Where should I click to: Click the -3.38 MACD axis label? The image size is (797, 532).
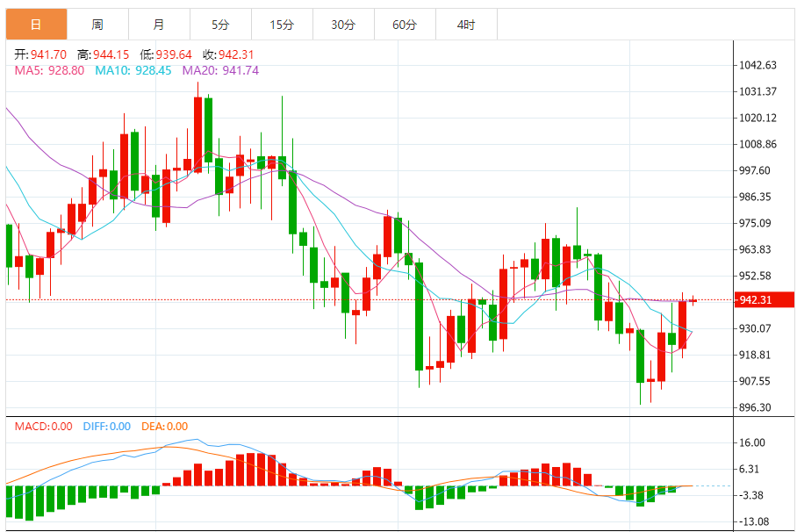click(750, 495)
